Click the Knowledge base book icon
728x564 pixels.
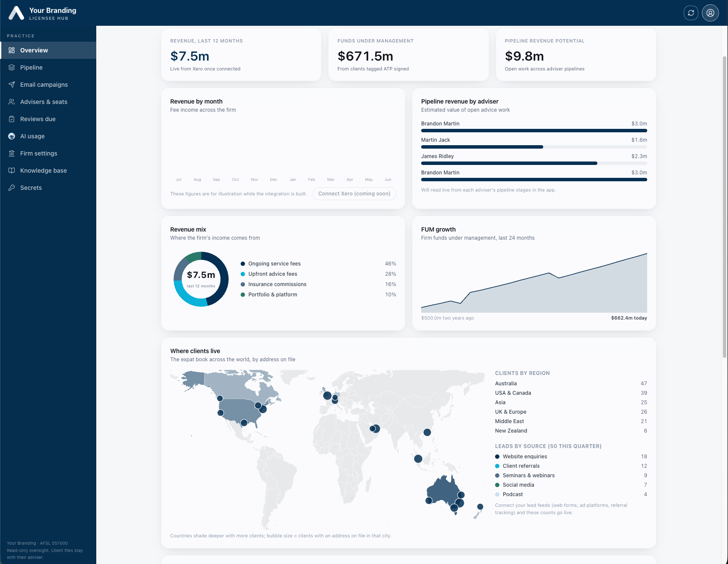coord(12,171)
